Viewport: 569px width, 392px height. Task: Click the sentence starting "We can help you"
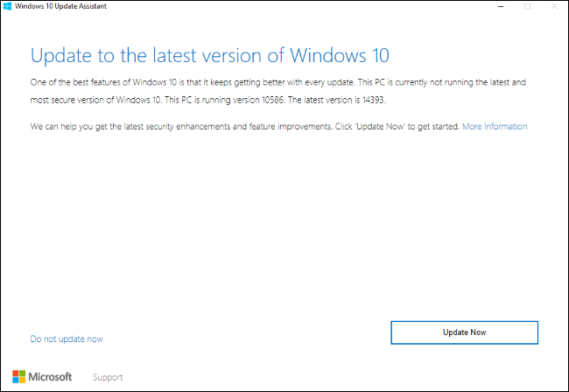pos(245,126)
